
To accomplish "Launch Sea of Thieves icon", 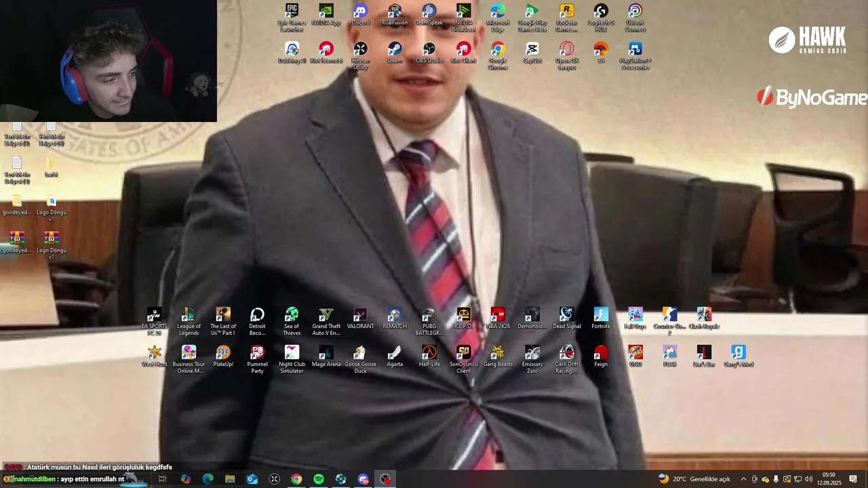I will 292,321.
